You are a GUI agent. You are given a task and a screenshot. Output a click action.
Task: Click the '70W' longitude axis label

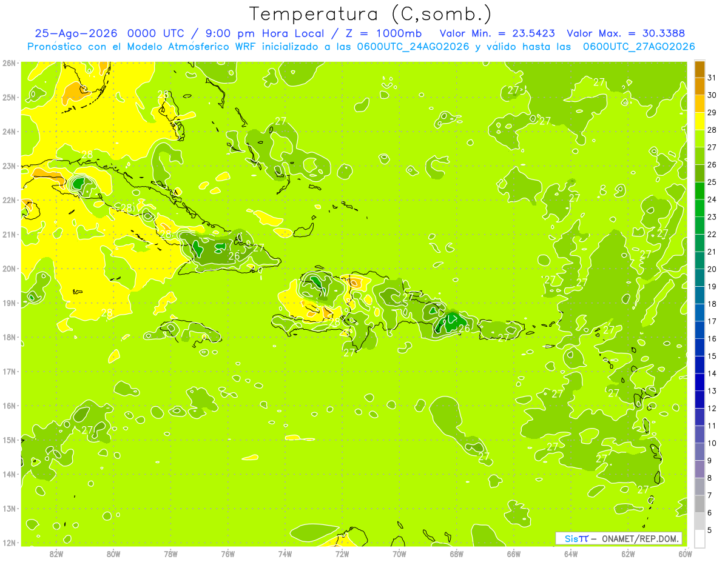[399, 554]
